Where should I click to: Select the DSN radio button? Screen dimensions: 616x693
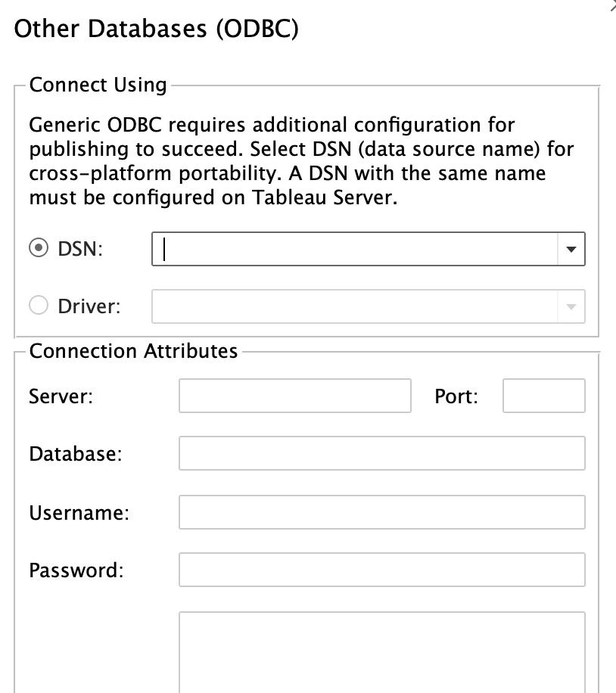(39, 248)
